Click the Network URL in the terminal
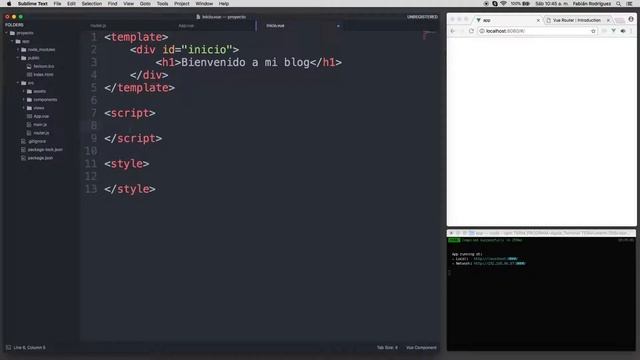The height and width of the screenshot is (360, 640). point(499,264)
